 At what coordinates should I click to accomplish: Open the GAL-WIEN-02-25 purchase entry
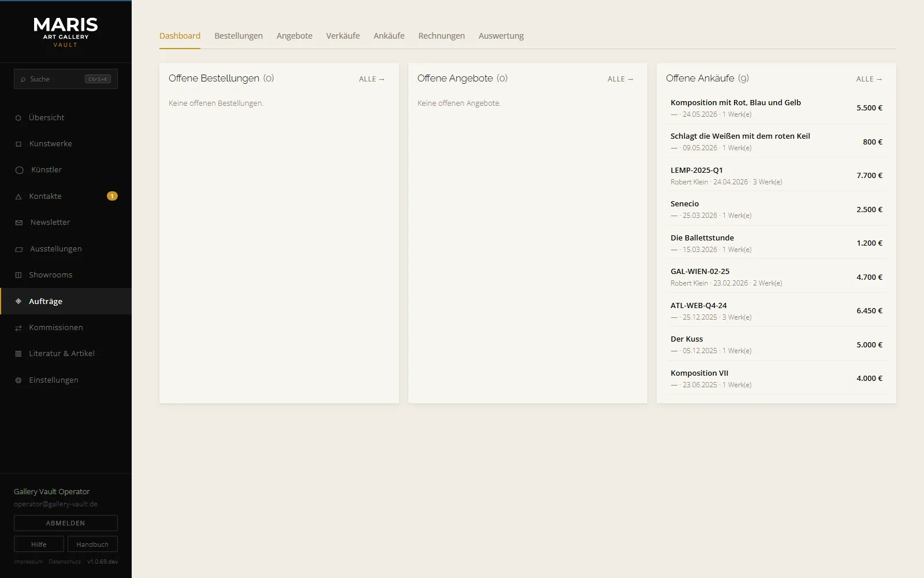pyautogui.click(x=776, y=277)
